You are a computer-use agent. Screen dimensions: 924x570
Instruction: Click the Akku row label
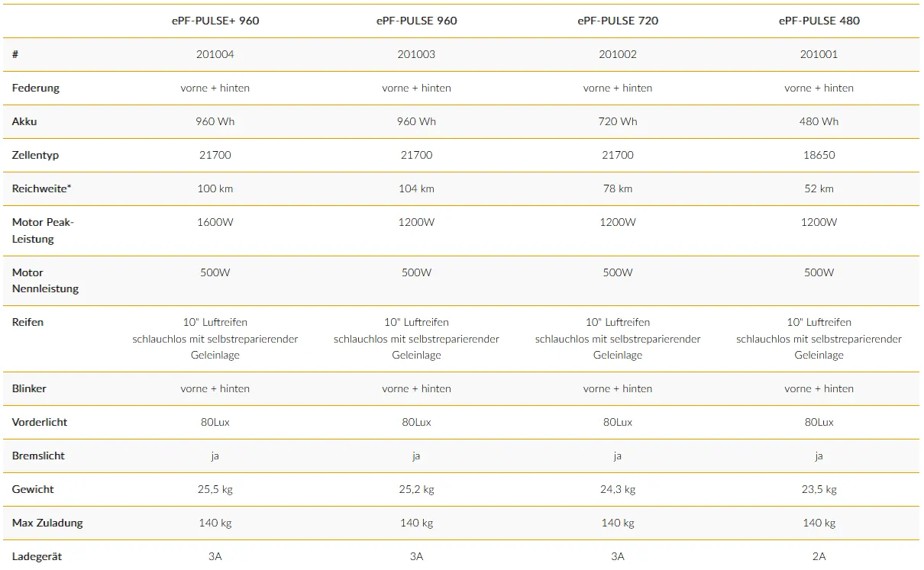pos(24,121)
